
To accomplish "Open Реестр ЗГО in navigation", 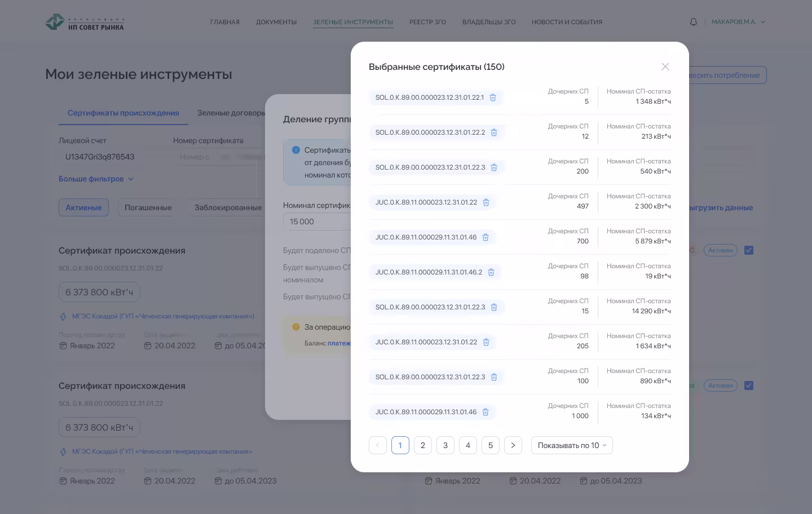I will (x=427, y=22).
